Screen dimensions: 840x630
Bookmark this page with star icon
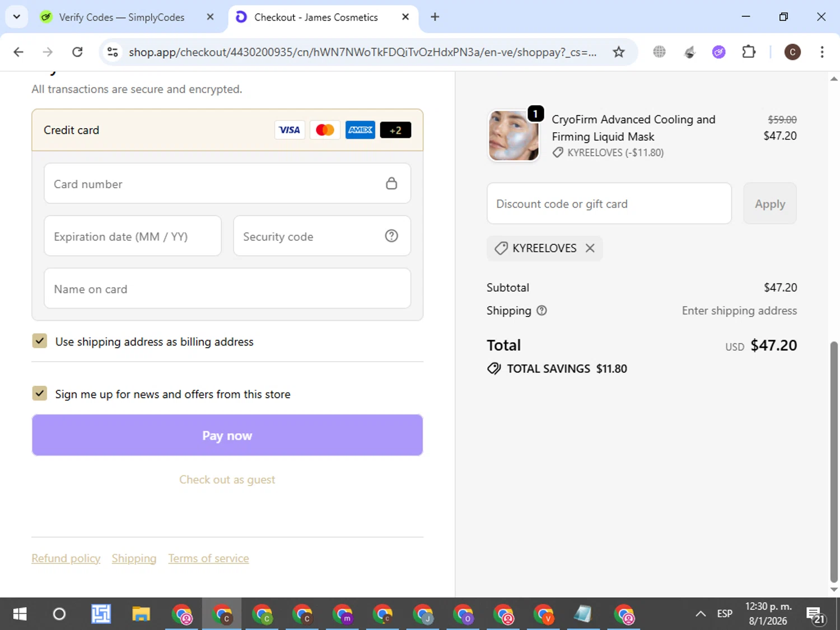pos(618,52)
